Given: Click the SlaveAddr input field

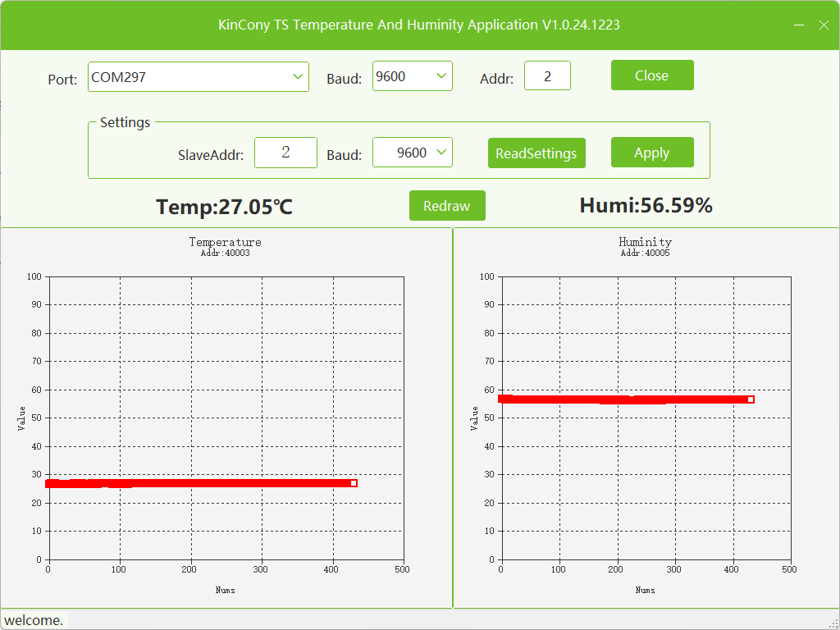Looking at the screenshot, I should click(285, 153).
